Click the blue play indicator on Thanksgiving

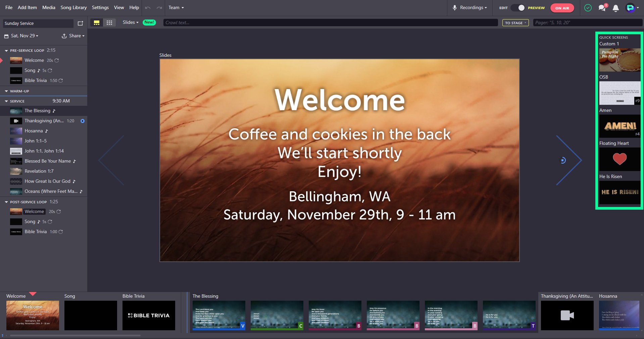pyautogui.click(x=83, y=121)
